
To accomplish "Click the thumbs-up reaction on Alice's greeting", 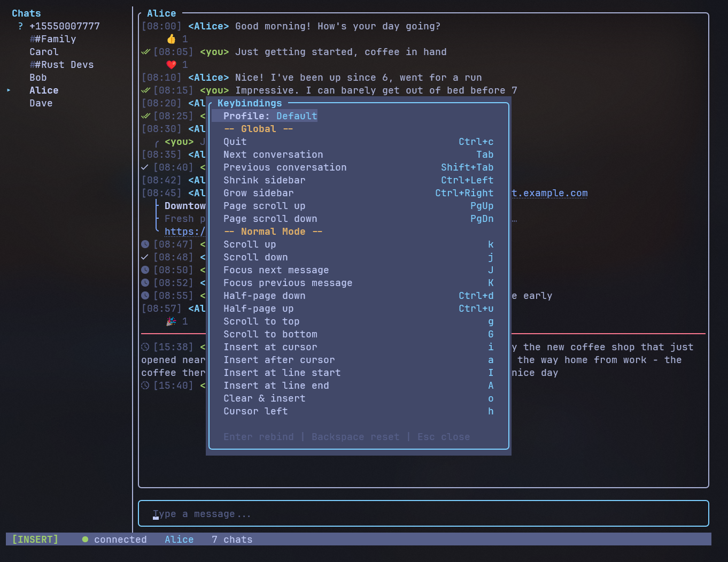I will 172,39.
